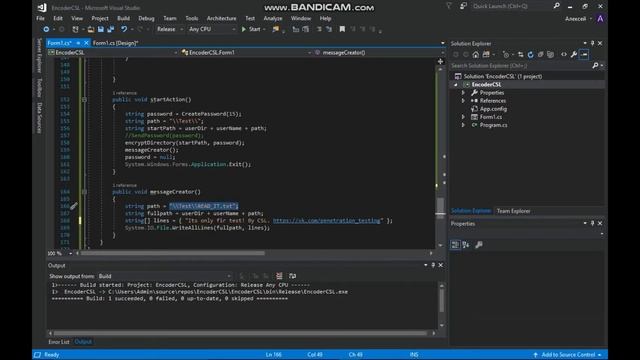The height and width of the screenshot is (360, 640).
Task: Click the Solution Explorer search magnifier icon
Action: 595,65
